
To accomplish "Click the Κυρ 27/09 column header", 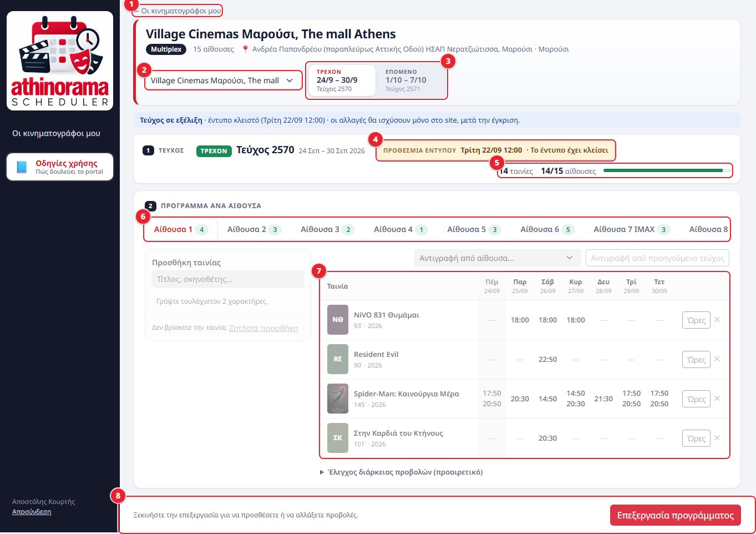I will point(576,286).
